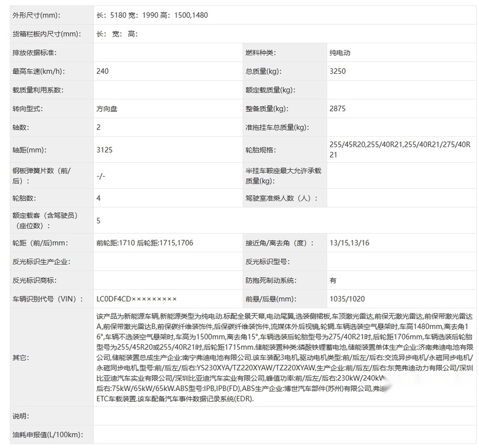Click the 轮胎数 label

click(x=24, y=198)
